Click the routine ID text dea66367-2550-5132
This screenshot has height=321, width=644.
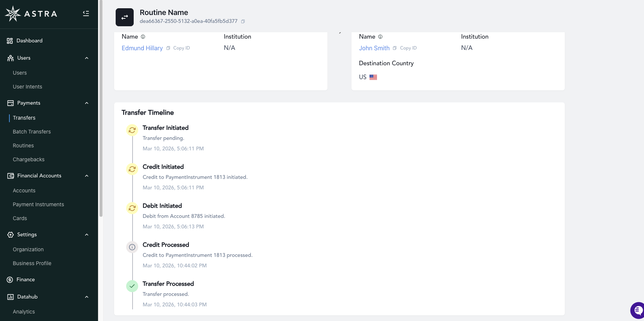coord(189,21)
